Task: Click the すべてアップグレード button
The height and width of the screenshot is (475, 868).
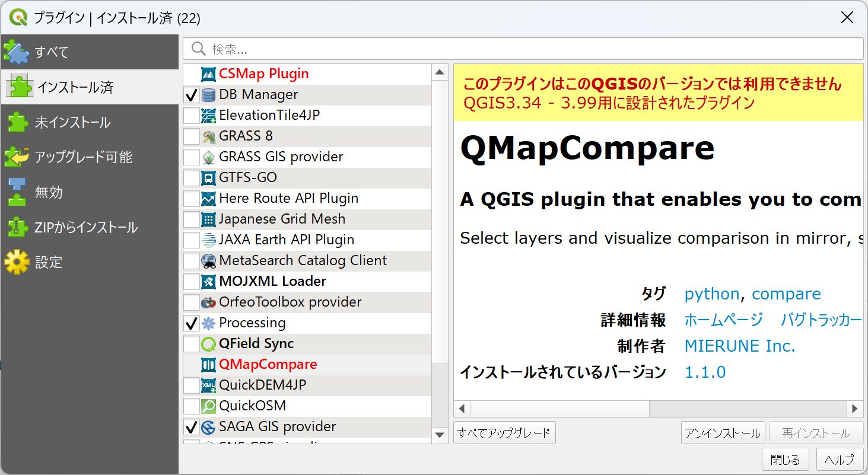Action: pos(504,433)
